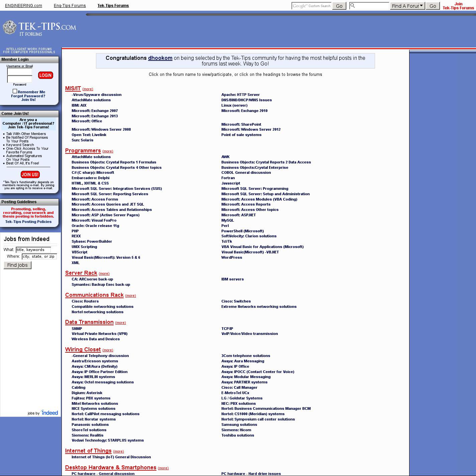This screenshot has height=476, width=476.
Task: Click the Tek-Tips.com logo
Action: coord(39,28)
